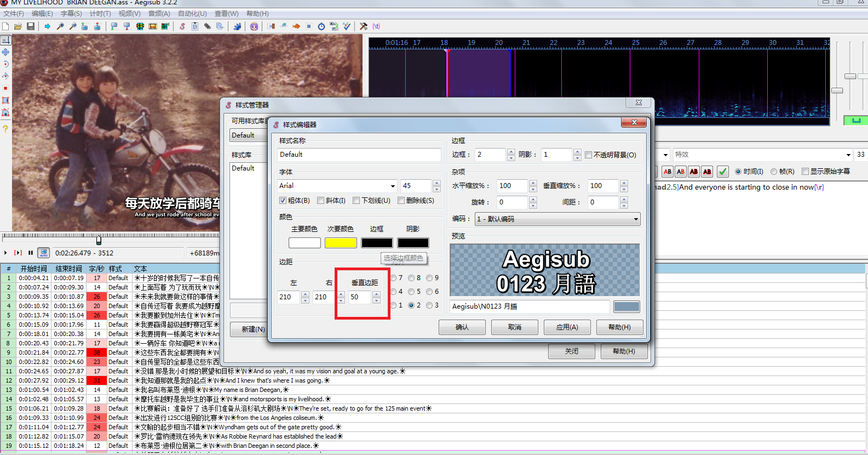
Task: Open a subtitle file via folder icon
Action: [18, 26]
